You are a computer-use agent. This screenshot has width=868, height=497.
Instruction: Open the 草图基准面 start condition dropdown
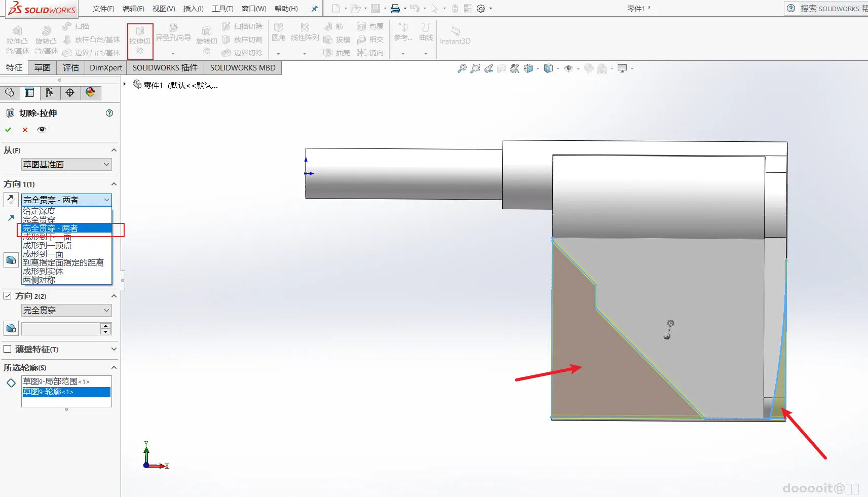(66, 165)
